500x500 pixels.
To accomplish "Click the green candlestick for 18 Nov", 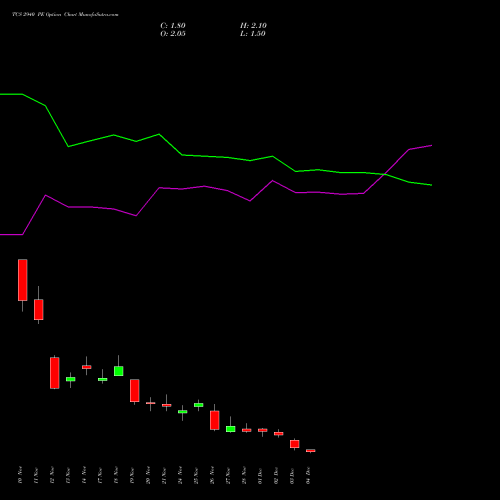I will (119, 371).
